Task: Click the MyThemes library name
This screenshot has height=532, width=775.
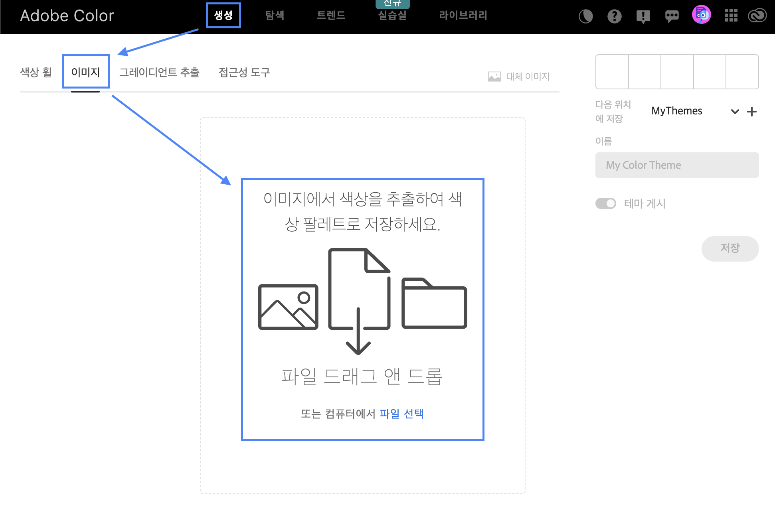Action: click(x=676, y=111)
